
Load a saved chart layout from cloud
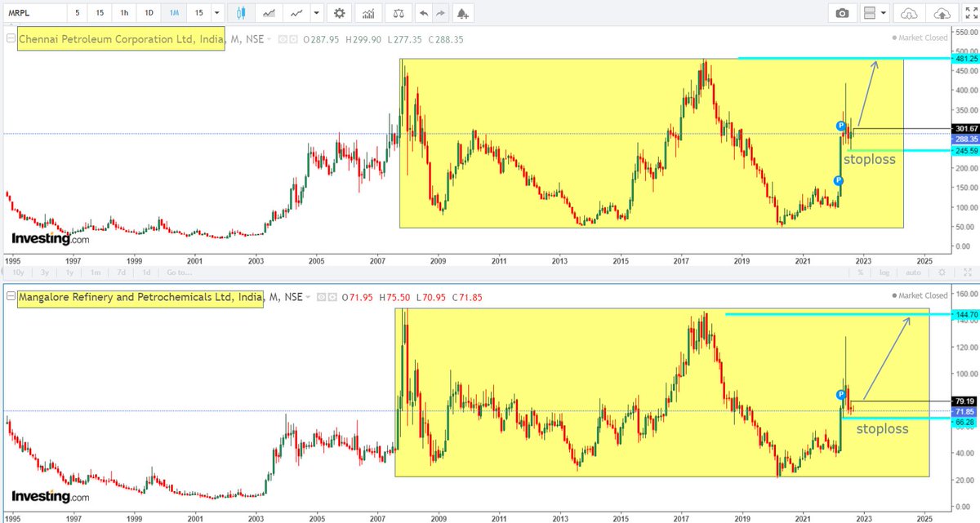[911, 13]
